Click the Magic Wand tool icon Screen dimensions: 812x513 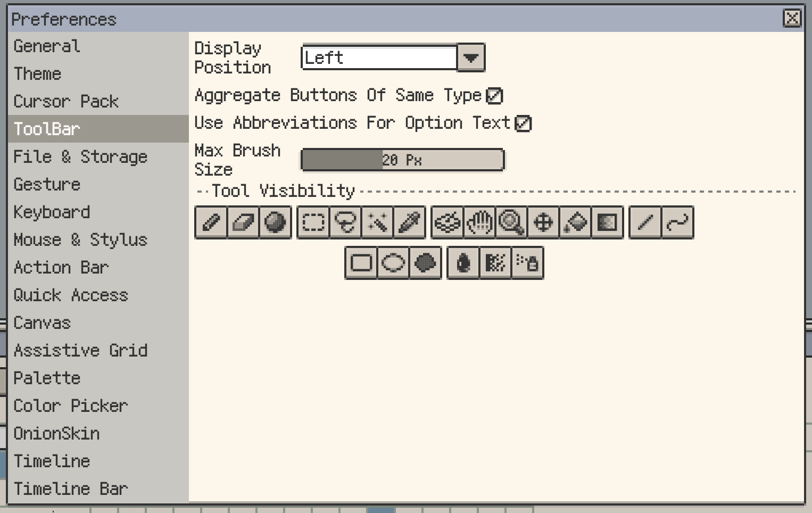coord(377,222)
